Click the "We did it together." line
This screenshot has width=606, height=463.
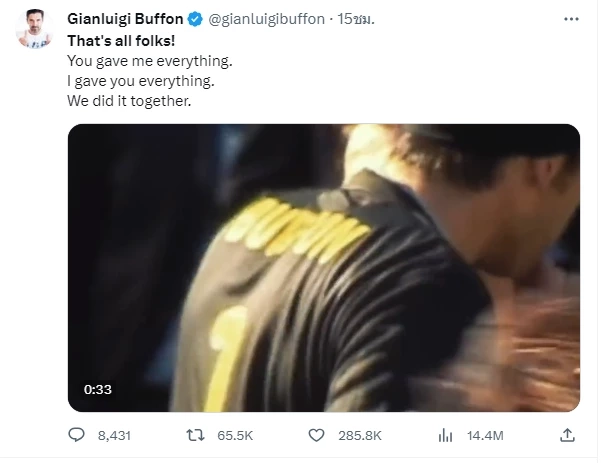pyautogui.click(x=127, y=101)
